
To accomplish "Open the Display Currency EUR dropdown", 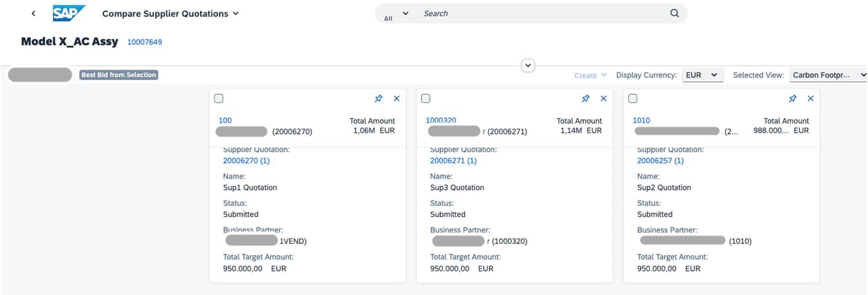I will 701,75.
